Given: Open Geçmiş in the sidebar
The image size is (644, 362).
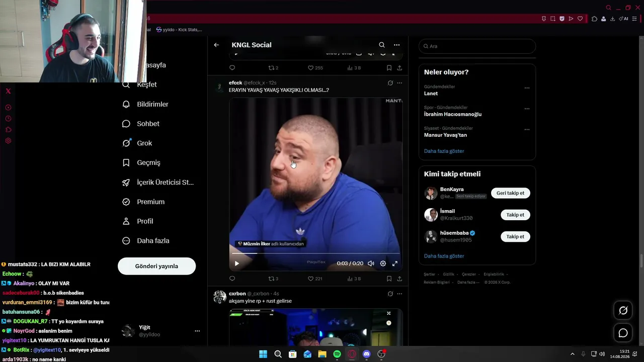Looking at the screenshot, I should 141,162.
